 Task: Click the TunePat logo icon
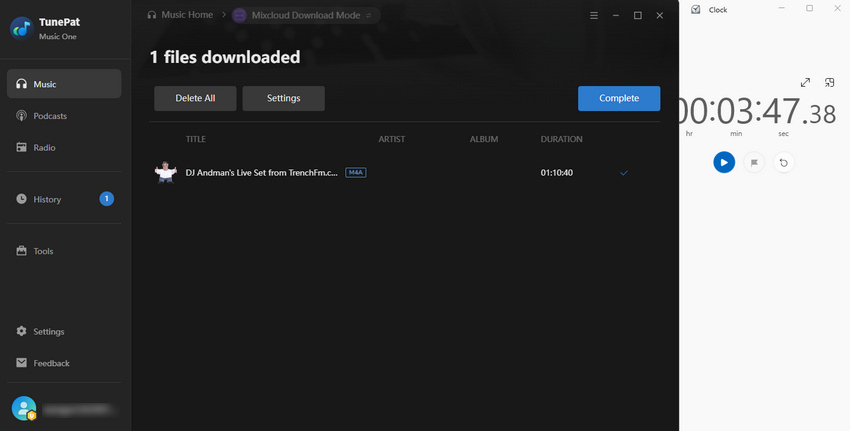click(x=22, y=29)
